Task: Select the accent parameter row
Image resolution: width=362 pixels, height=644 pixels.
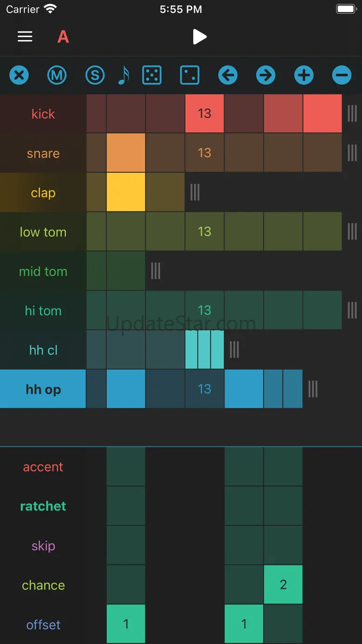Action: click(x=43, y=467)
